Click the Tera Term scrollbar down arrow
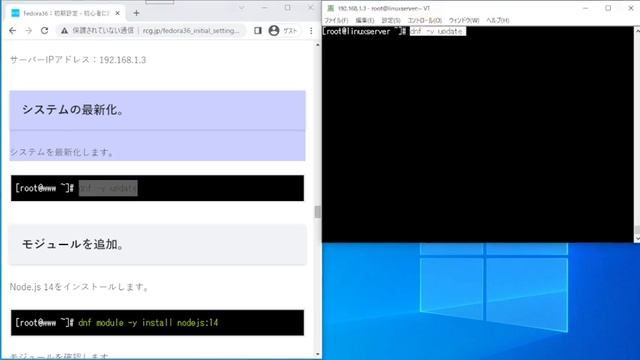The image size is (640, 360). 637,238
